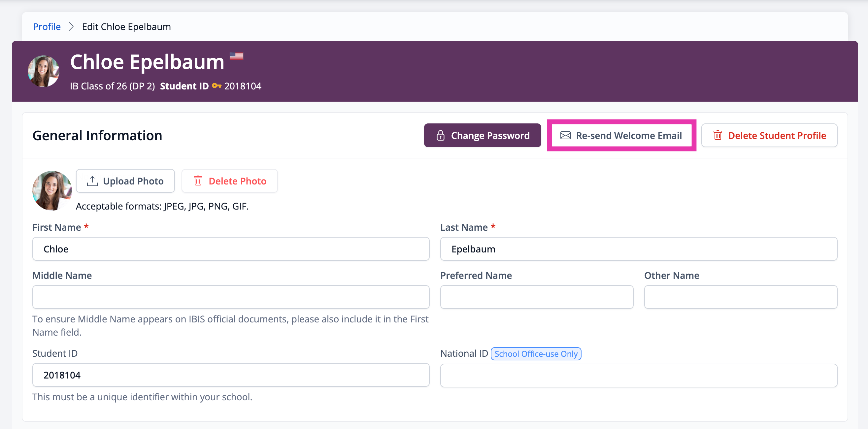The width and height of the screenshot is (868, 429).
Task: Click Delete Student Profile button
Action: click(x=769, y=135)
